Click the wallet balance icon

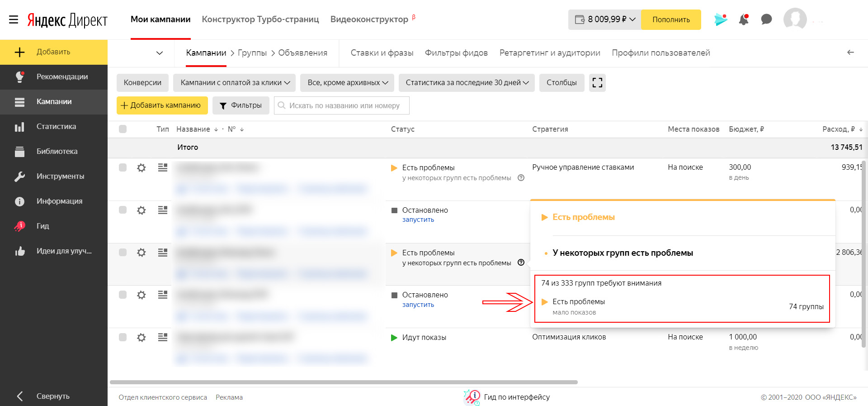pos(580,19)
